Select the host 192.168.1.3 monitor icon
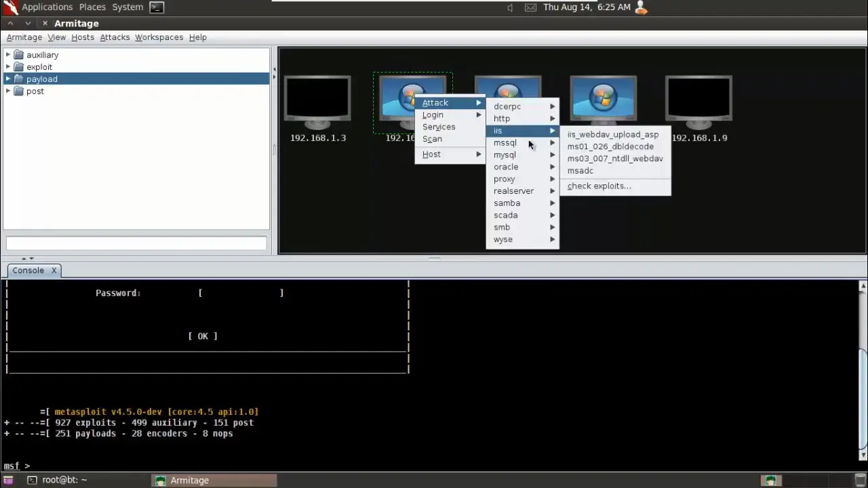The width and height of the screenshot is (868, 488). (x=317, y=103)
